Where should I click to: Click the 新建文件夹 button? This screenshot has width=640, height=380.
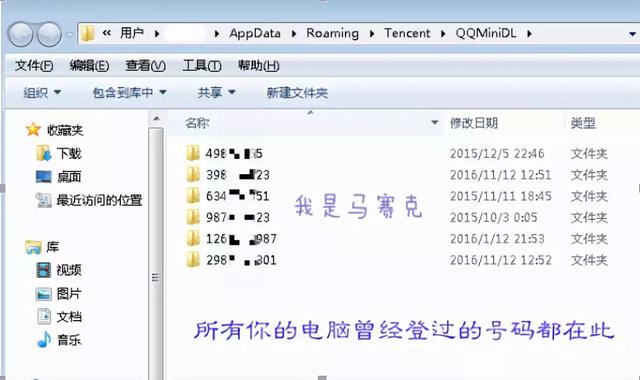(x=297, y=93)
